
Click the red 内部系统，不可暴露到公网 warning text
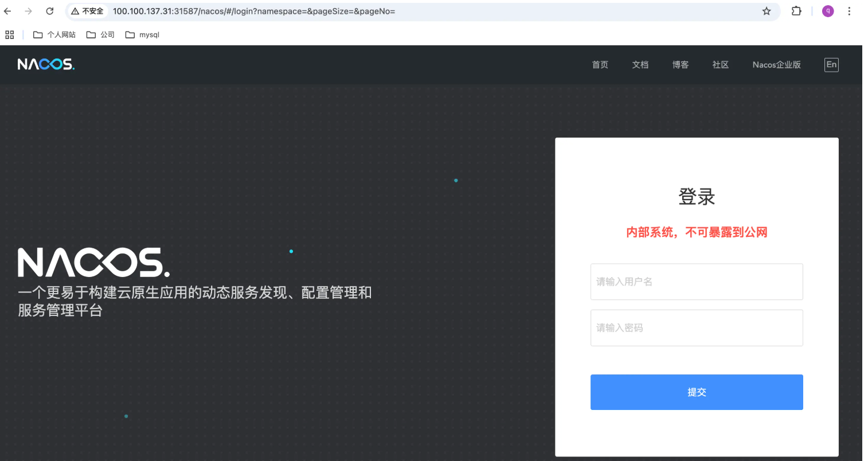697,232
